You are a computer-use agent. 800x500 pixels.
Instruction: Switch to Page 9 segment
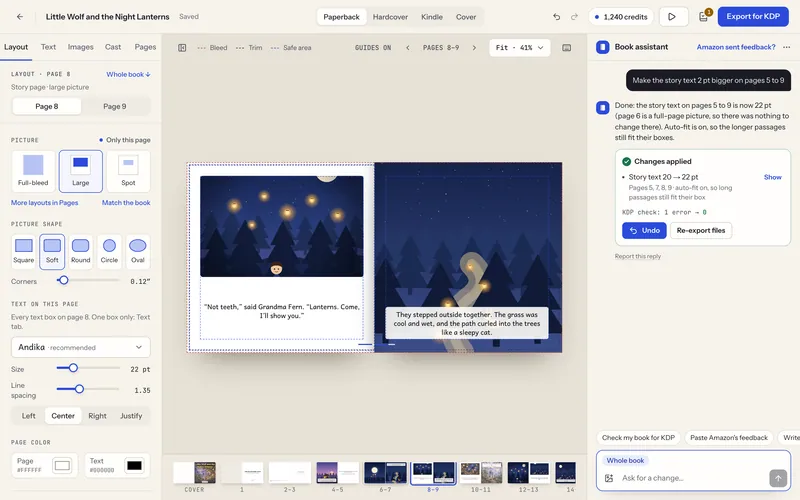click(115, 106)
